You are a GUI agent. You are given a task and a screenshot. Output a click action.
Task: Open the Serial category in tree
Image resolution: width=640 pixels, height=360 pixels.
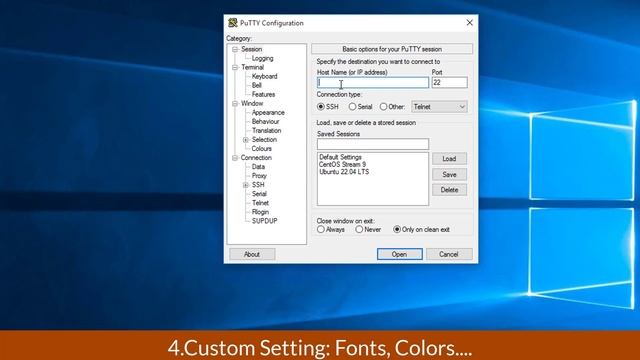tap(259, 194)
